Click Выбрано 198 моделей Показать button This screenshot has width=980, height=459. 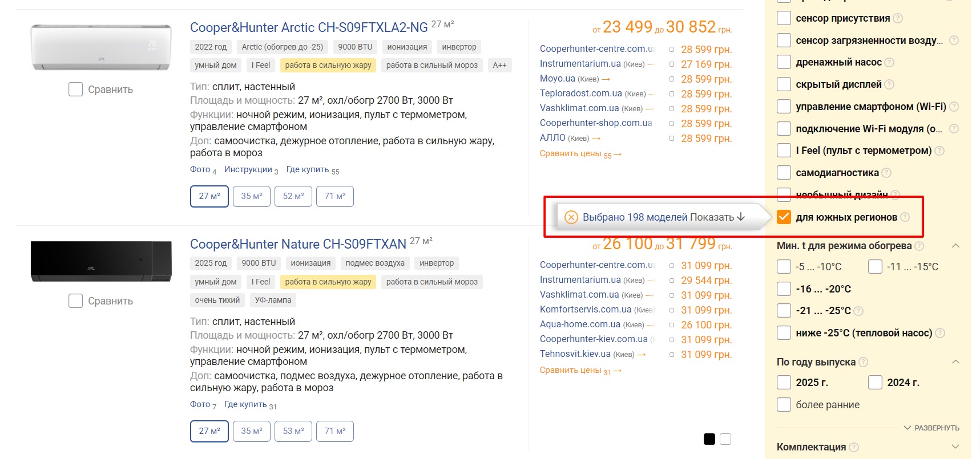click(x=664, y=217)
